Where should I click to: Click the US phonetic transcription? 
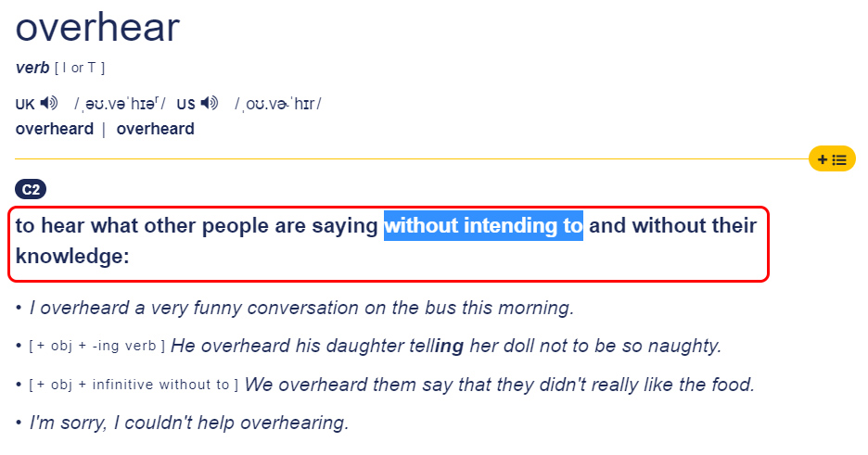click(x=277, y=104)
